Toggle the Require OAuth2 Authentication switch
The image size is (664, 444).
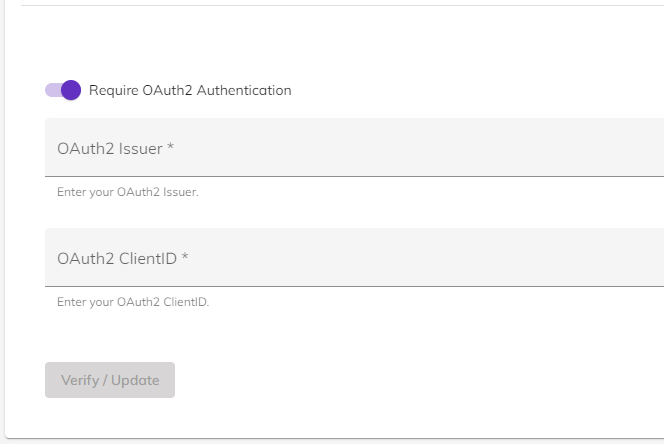coord(63,90)
